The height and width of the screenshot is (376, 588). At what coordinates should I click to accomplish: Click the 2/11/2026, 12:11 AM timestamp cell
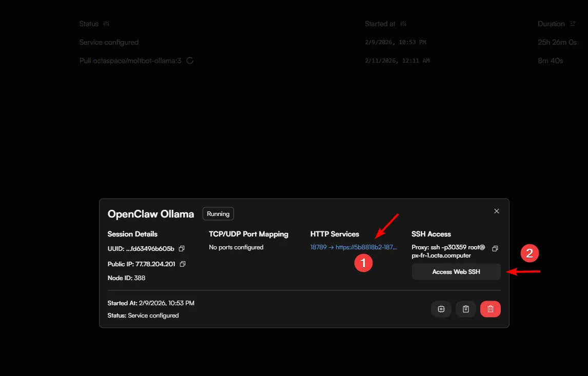coord(397,61)
